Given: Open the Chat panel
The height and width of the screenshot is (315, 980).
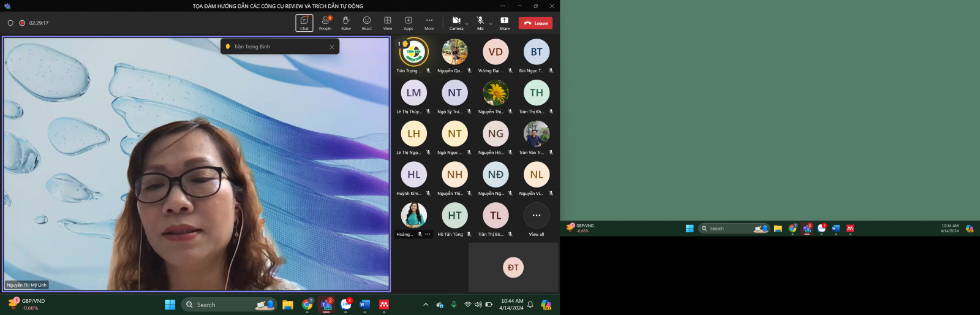Looking at the screenshot, I should 304,23.
